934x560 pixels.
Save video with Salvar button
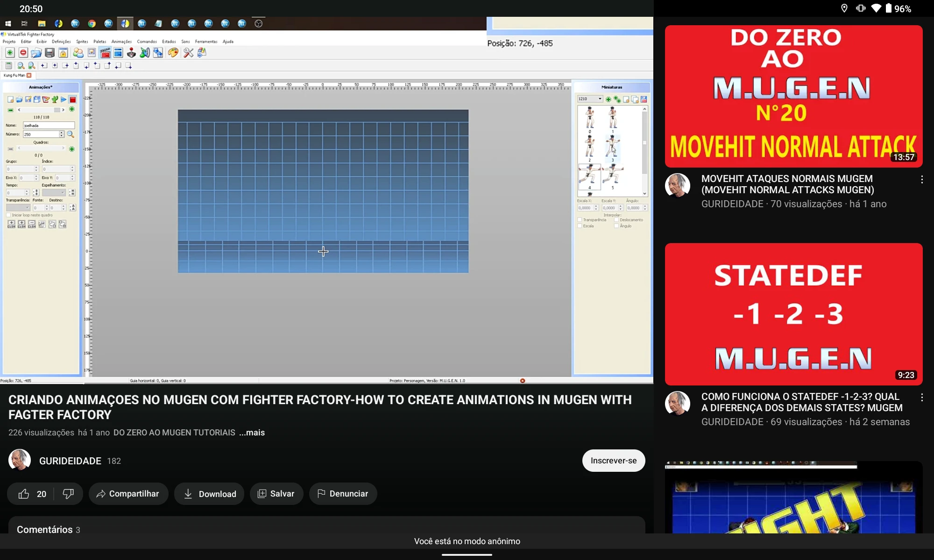(276, 494)
